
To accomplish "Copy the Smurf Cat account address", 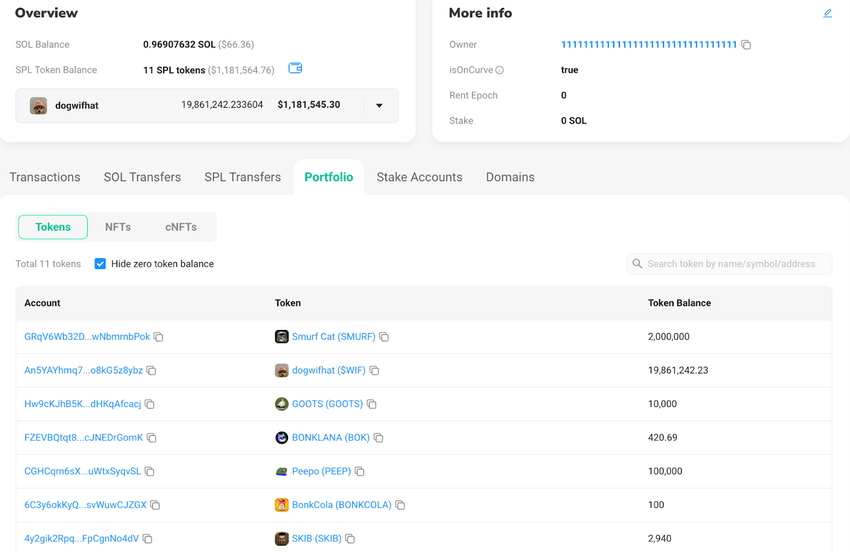I will pos(159,337).
